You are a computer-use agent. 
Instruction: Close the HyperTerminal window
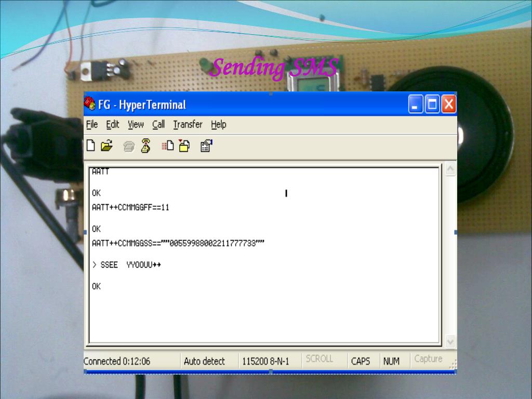[x=449, y=104]
